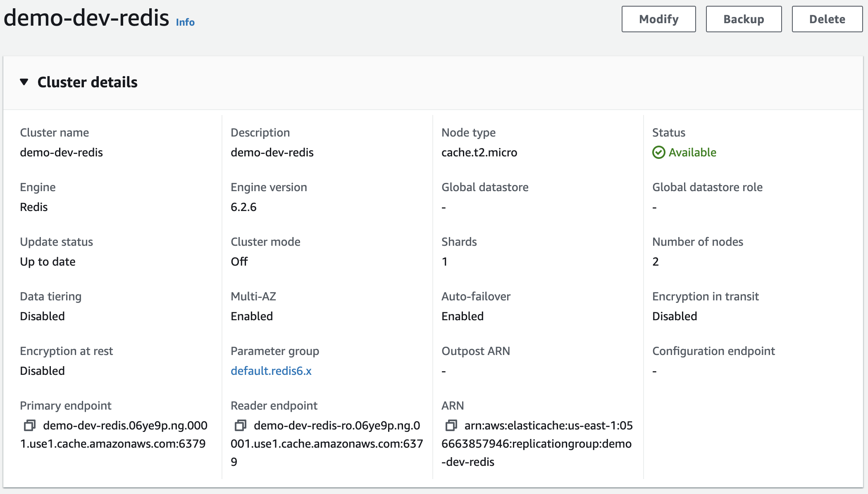Image resolution: width=868 pixels, height=494 pixels.
Task: Click the ARN string text
Action: pos(537,444)
